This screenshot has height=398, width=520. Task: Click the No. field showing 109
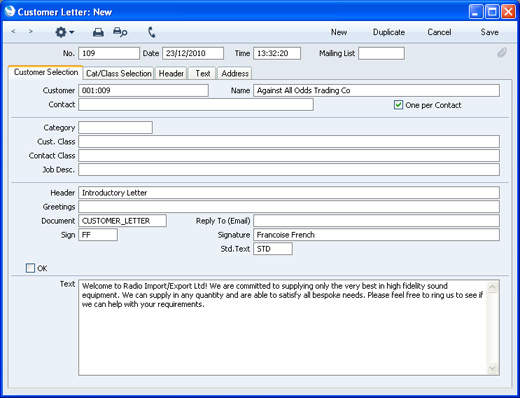[109, 53]
